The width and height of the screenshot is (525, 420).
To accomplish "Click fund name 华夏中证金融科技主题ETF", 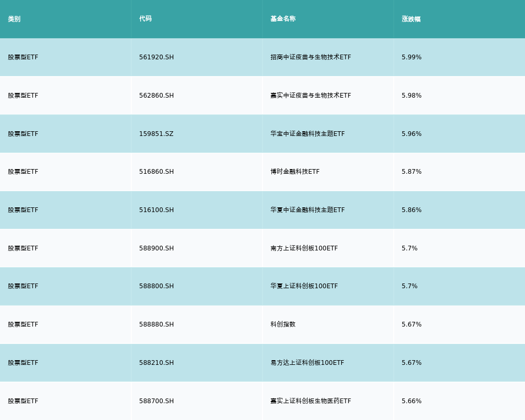I will pos(308,210).
